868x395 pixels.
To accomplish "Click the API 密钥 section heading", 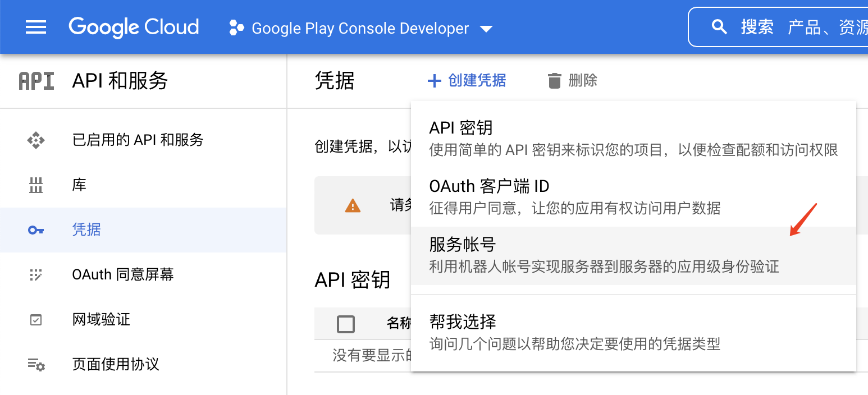I will pos(353,279).
